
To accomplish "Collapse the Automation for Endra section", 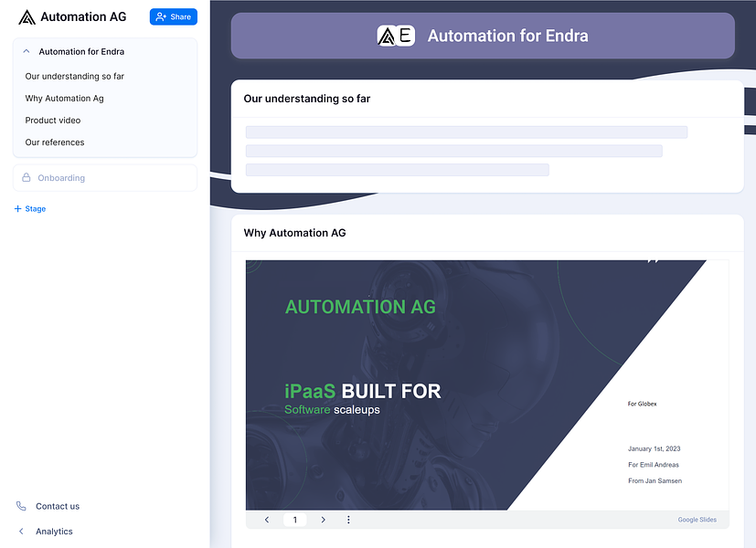I will 27,51.
